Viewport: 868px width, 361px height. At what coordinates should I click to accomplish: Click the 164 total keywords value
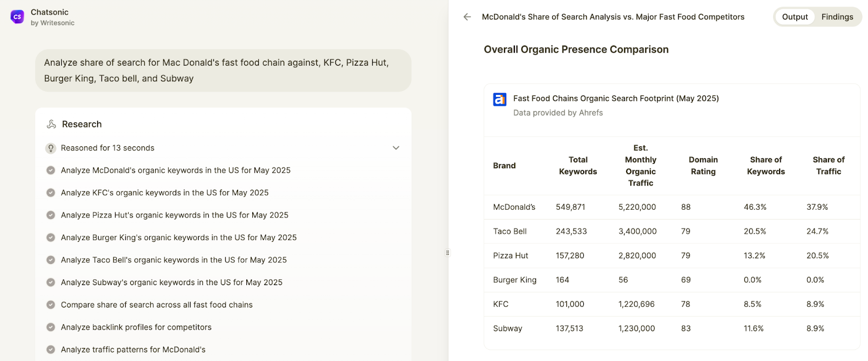click(563, 280)
